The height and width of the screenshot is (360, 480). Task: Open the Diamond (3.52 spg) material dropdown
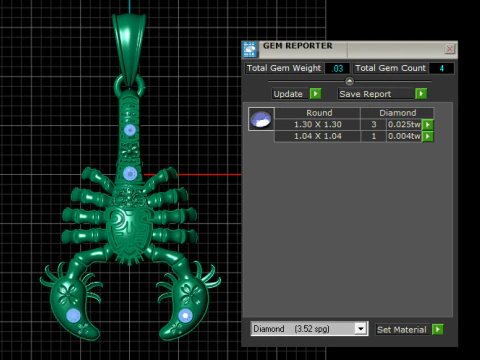(360, 329)
